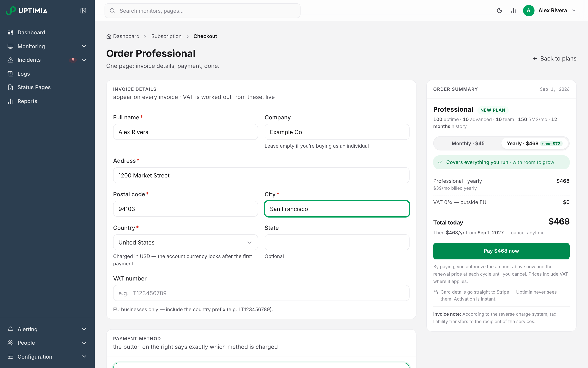Click the Alex Rivera avatar
Screen dimensions: 588x368
click(x=528, y=10)
